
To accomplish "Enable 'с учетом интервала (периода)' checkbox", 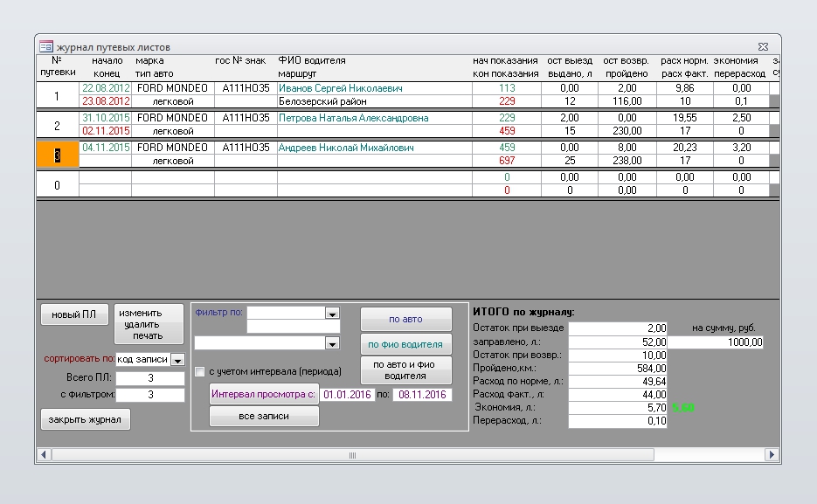I will coord(200,371).
